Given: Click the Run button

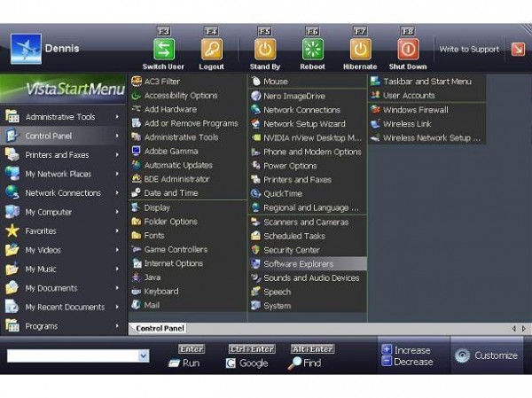Looking at the screenshot, I should pos(184,363).
